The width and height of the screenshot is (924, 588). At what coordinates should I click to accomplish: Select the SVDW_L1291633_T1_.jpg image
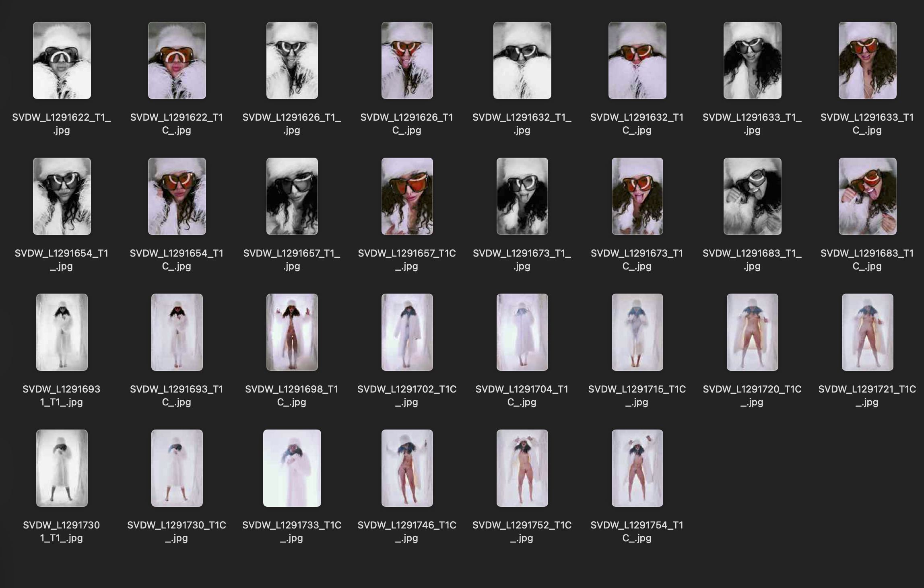coord(752,60)
